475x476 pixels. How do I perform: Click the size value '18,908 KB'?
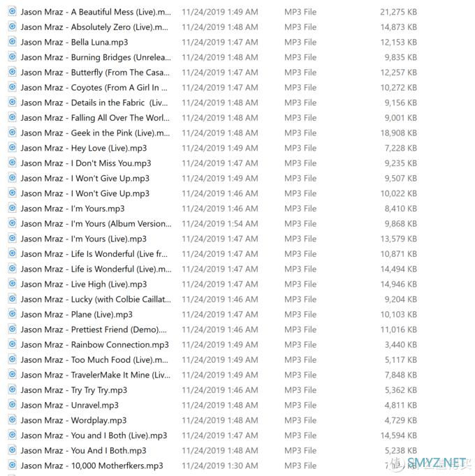[398, 133]
